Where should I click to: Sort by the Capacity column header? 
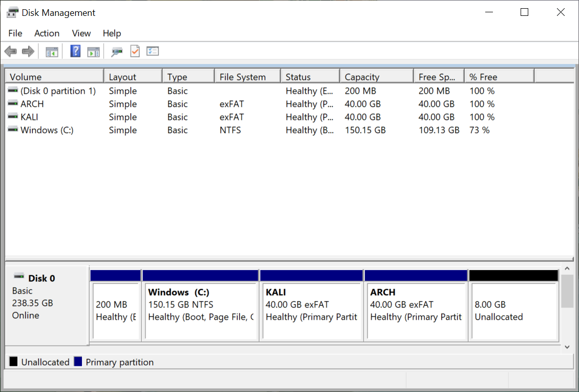[x=377, y=77]
